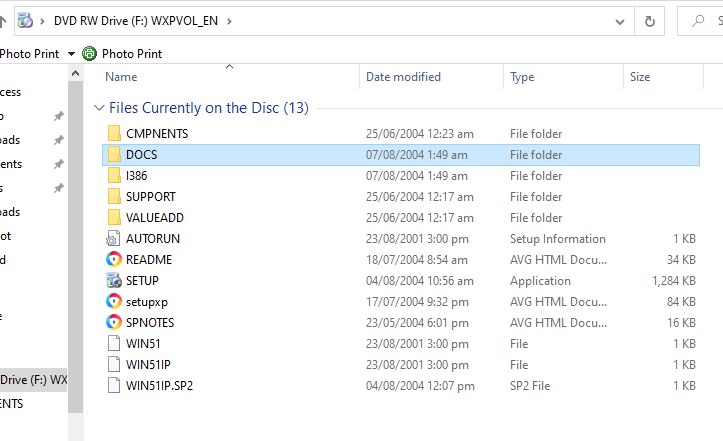This screenshot has height=441, width=723.
Task: Click the Photo Print toolbar button
Action: (122, 54)
